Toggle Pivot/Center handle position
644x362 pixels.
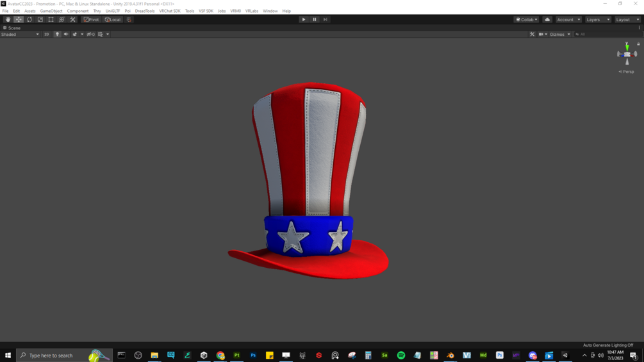pos(91,19)
